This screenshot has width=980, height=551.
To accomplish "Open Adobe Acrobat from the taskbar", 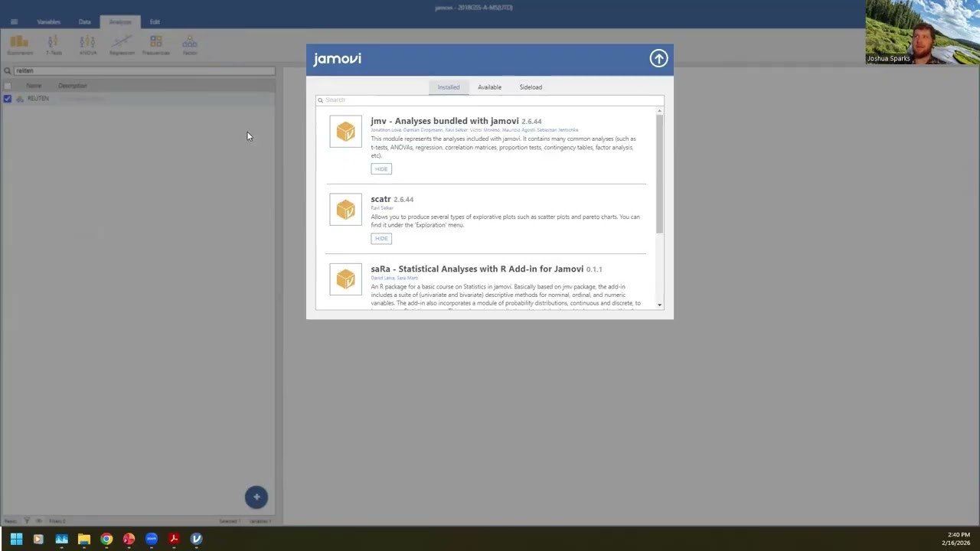I will coord(174,539).
